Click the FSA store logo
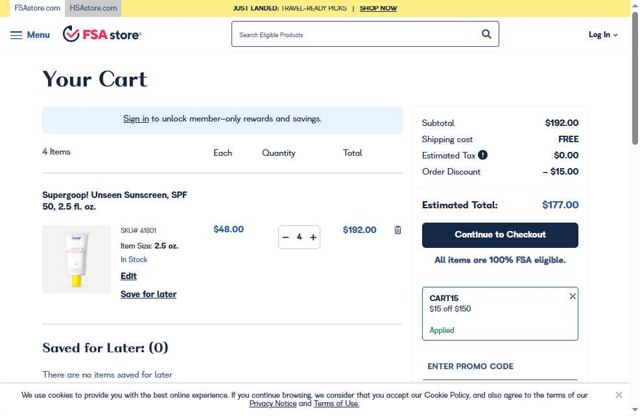640x416 pixels. 102,34
